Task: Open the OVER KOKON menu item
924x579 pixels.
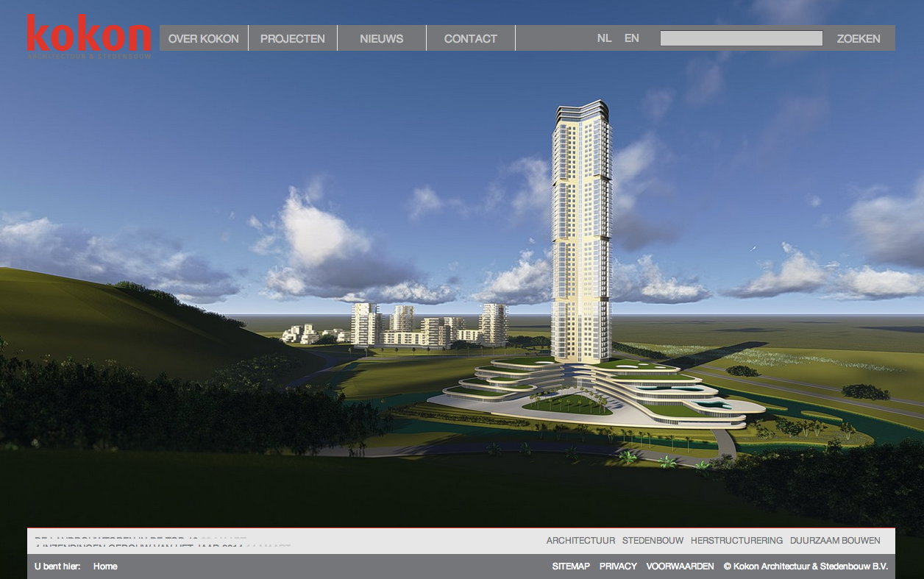Action: [204, 38]
